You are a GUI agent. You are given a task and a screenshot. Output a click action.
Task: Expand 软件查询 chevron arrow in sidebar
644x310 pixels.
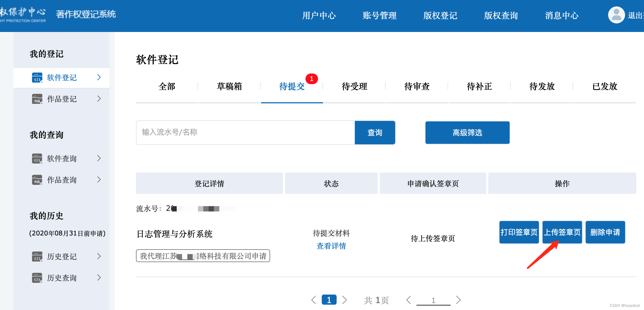[x=99, y=158]
